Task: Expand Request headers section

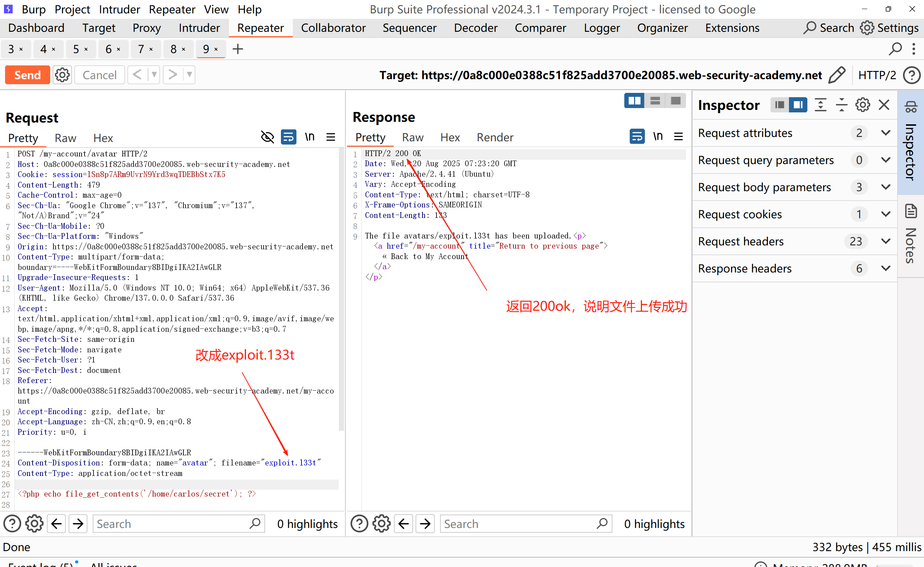Action: [x=886, y=241]
